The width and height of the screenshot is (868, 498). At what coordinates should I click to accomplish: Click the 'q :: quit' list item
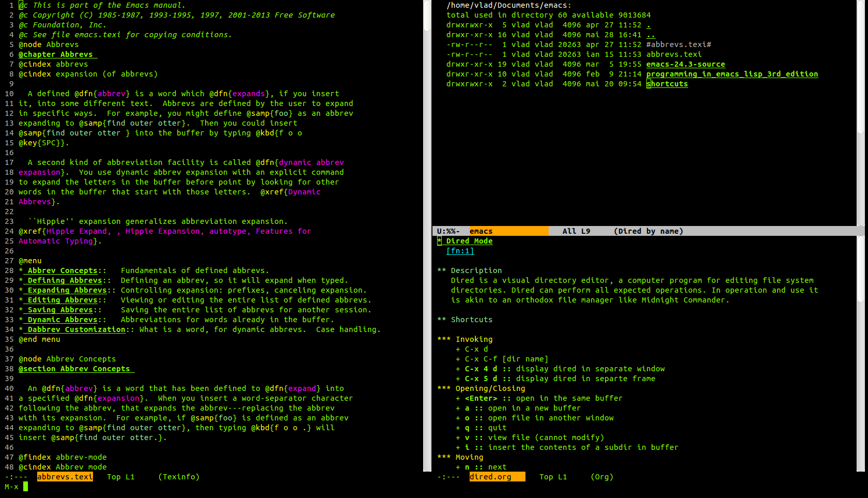pyautogui.click(x=481, y=428)
